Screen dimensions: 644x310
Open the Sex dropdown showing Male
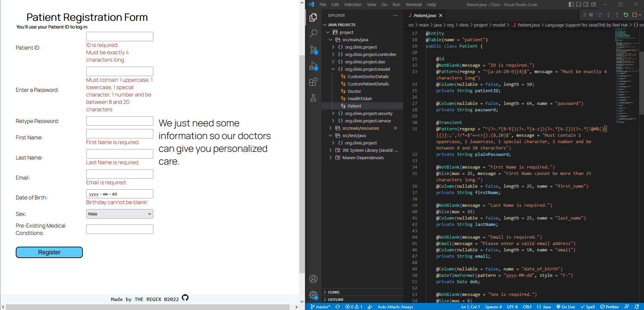[x=119, y=214]
